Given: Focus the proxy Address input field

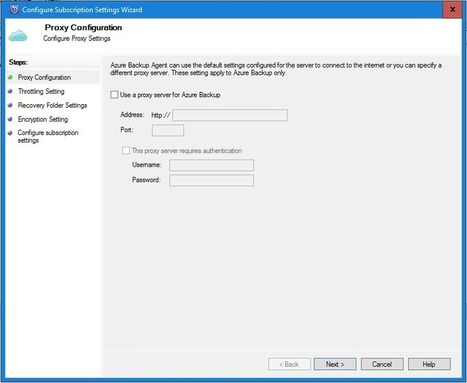Looking at the screenshot, I should [230, 115].
